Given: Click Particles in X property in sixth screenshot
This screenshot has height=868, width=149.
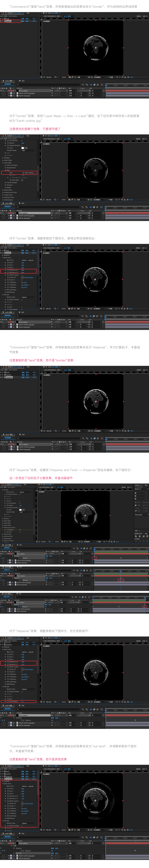Looking at the screenshot, I should (14, 662).
